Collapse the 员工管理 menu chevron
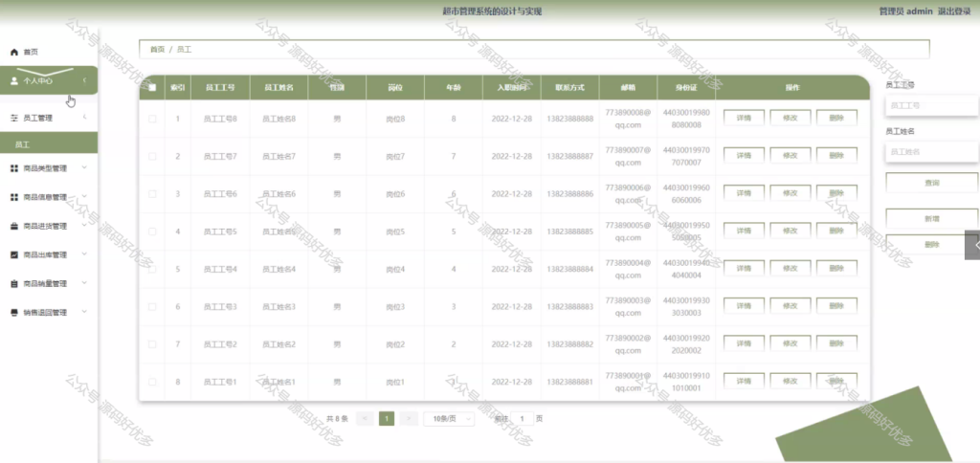This screenshot has height=463, width=980. 84,117
